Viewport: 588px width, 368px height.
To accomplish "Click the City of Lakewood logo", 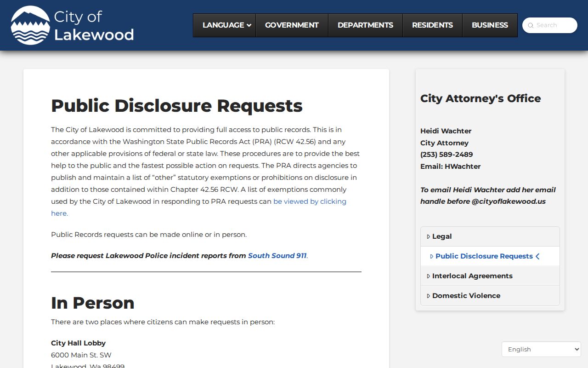I will (x=73, y=25).
